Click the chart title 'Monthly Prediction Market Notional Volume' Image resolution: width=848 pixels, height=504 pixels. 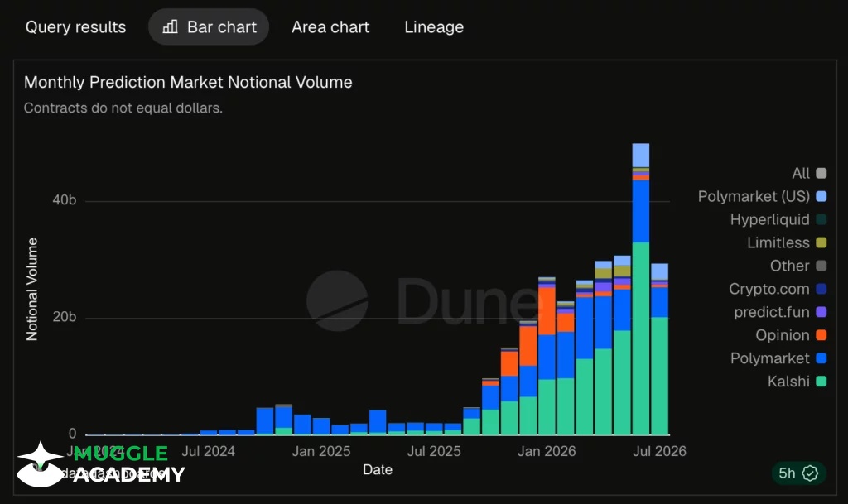pos(188,82)
